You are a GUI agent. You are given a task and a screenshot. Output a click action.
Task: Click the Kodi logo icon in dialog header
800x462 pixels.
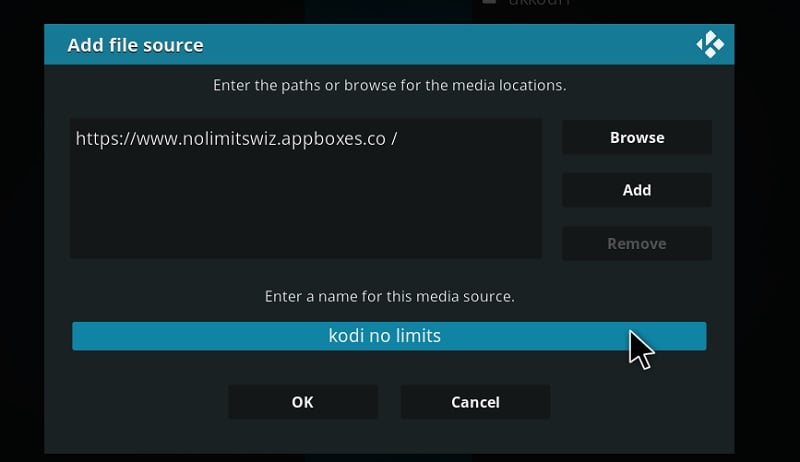click(x=710, y=44)
